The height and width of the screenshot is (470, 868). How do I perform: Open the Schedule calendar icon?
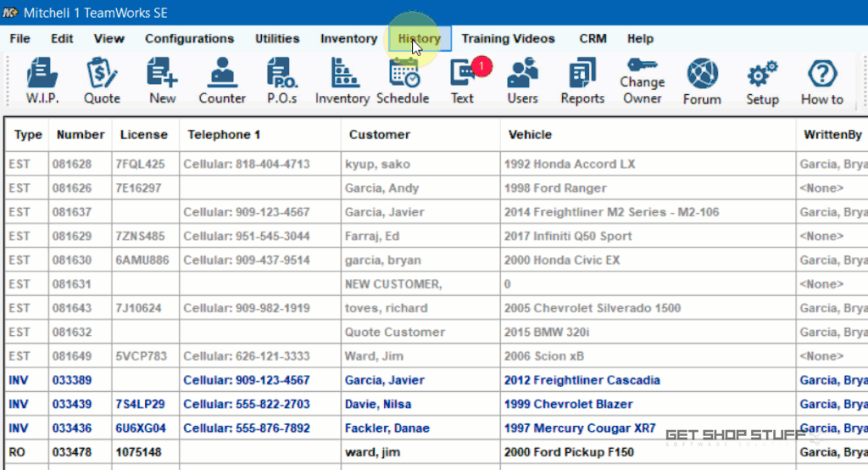[x=403, y=81]
